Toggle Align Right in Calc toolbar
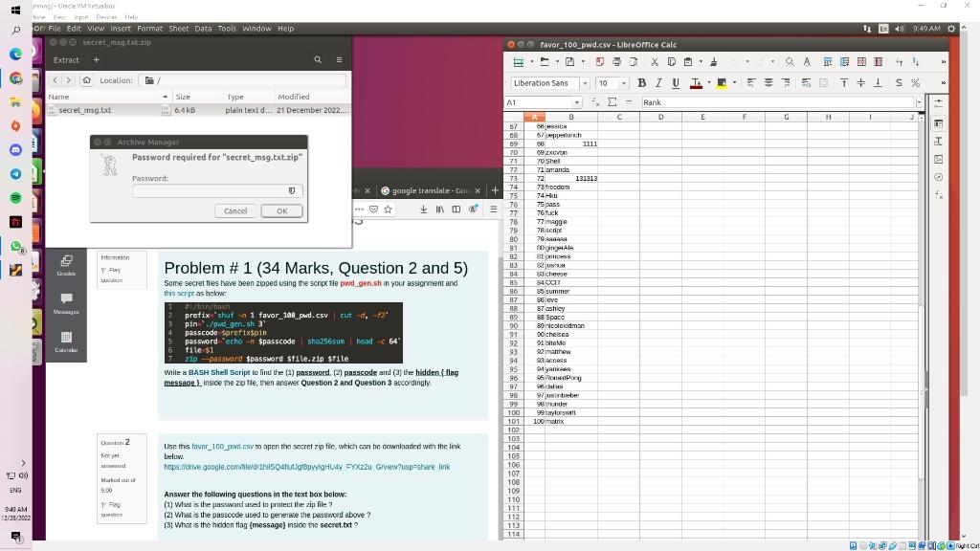Viewport: 980px width, 551px height. 786,83
